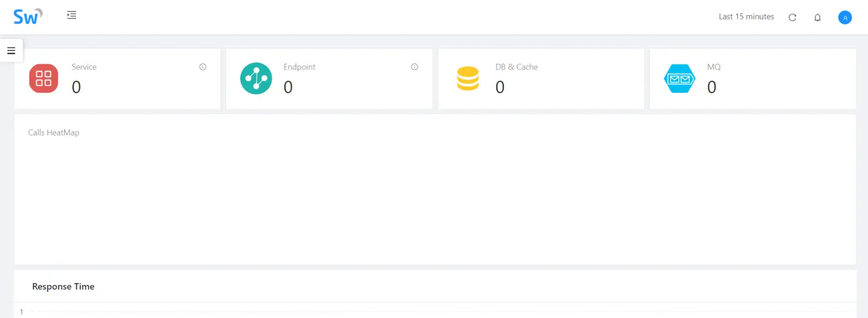Collapse the sidebar menu fold icon
This screenshot has height=318, width=868.
tap(72, 15)
